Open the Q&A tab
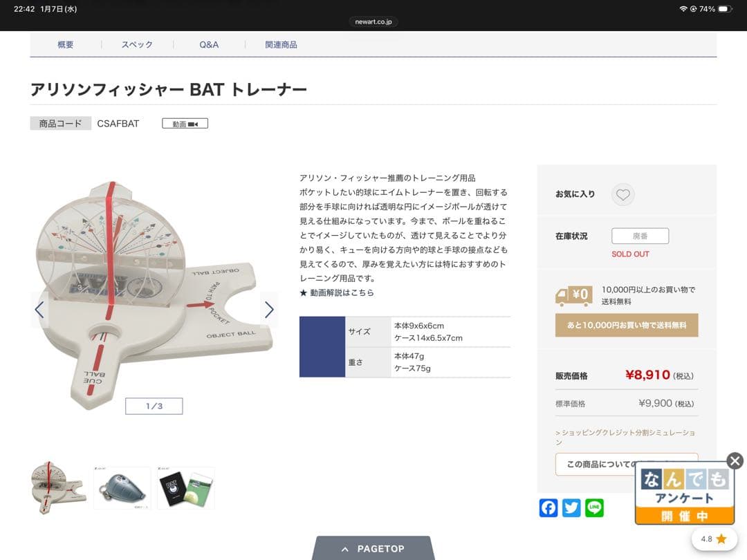This screenshot has width=747, height=560. point(209,44)
